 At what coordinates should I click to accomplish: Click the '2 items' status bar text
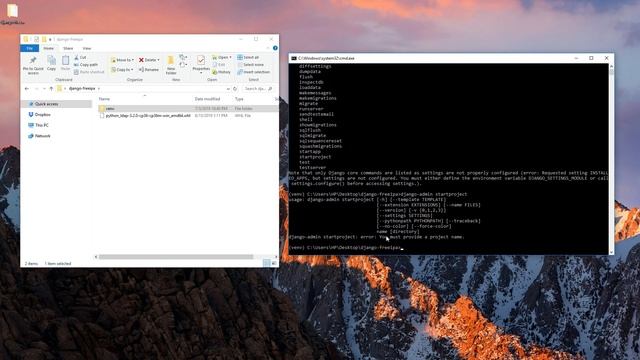coord(31,264)
